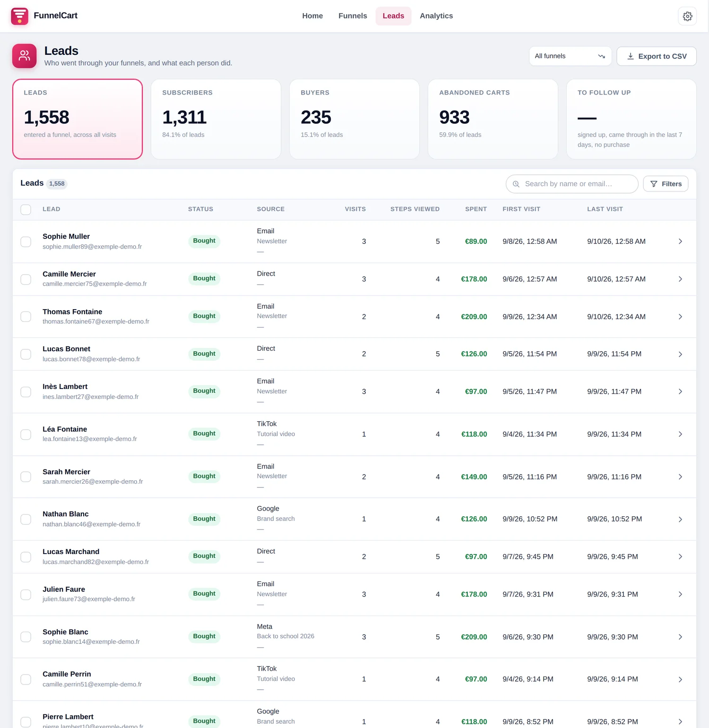Click Nathan Blanc's row chevron
709x728 pixels.
(x=680, y=519)
